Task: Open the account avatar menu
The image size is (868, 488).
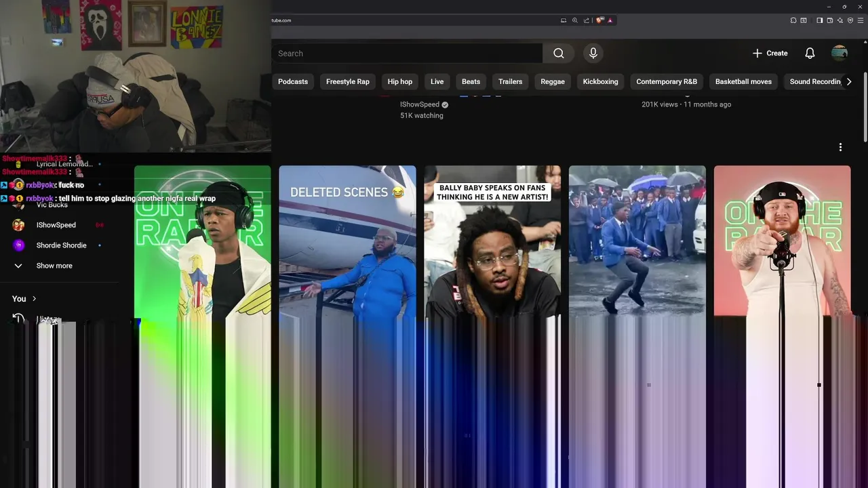Action: [x=840, y=53]
